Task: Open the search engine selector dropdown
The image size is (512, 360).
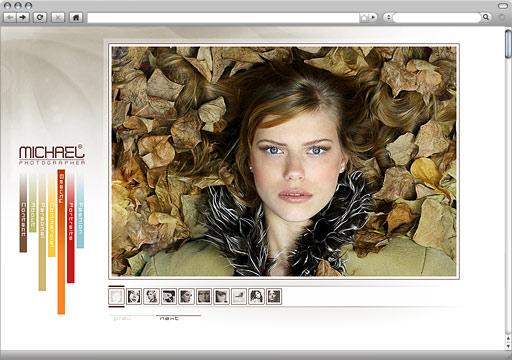Action: (388, 17)
